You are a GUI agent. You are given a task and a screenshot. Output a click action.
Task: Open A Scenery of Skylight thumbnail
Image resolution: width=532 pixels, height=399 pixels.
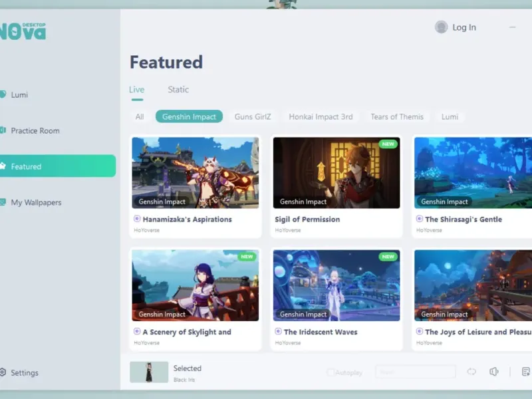(x=195, y=285)
